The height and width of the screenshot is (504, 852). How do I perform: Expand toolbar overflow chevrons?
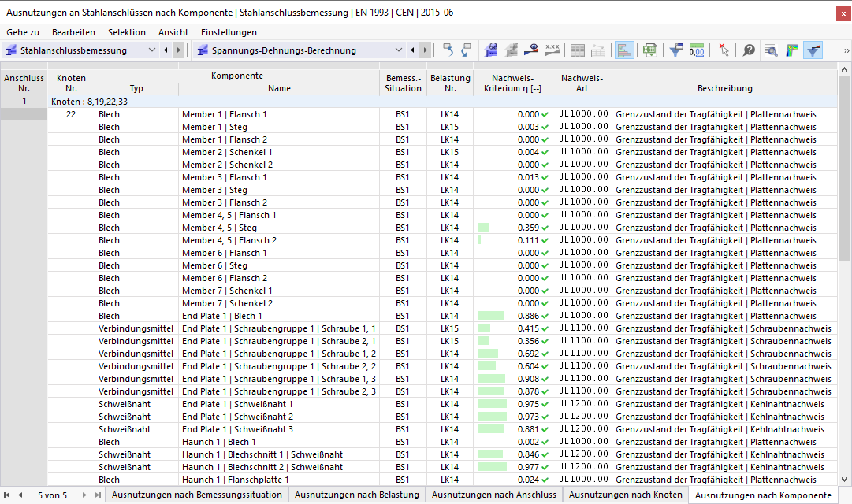(846, 50)
